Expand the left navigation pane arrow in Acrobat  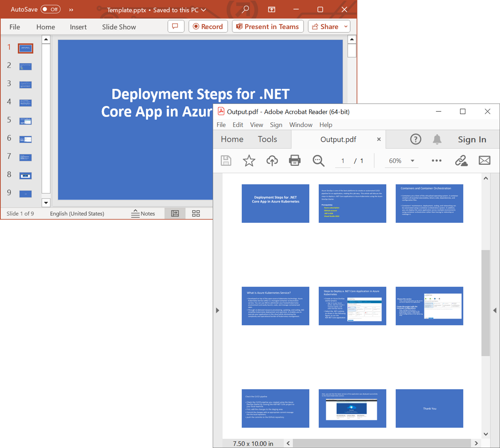coord(217,310)
